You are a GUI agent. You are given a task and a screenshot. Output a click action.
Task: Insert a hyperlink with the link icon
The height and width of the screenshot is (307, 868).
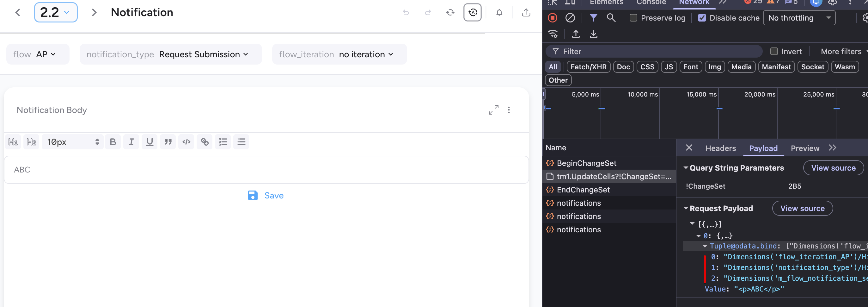pos(205,142)
